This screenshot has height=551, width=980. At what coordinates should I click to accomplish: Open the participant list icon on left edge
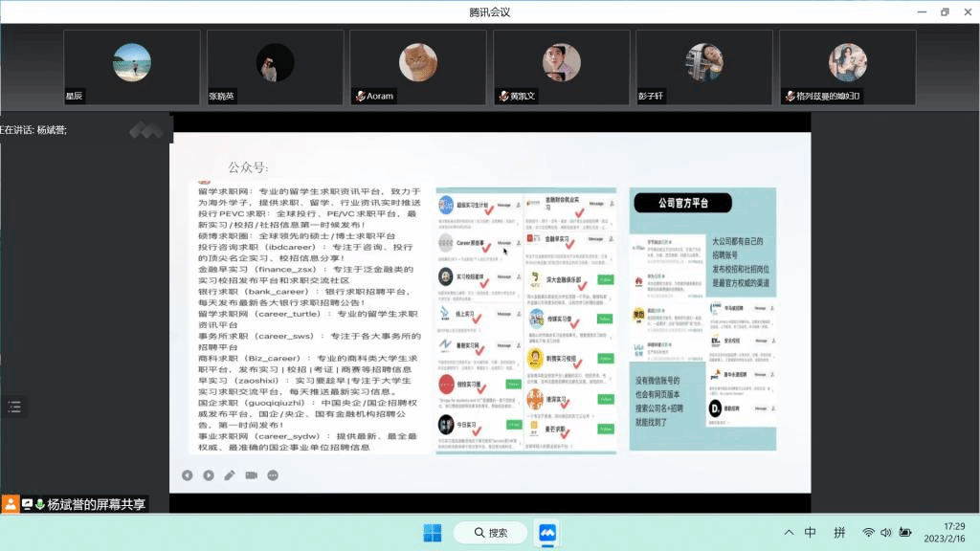pyautogui.click(x=13, y=407)
